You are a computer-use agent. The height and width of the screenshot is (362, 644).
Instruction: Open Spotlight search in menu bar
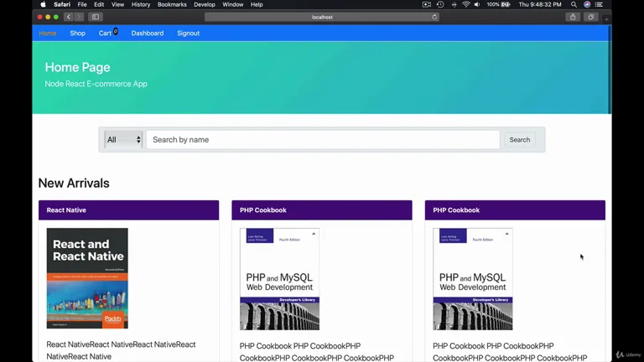[574, 4]
